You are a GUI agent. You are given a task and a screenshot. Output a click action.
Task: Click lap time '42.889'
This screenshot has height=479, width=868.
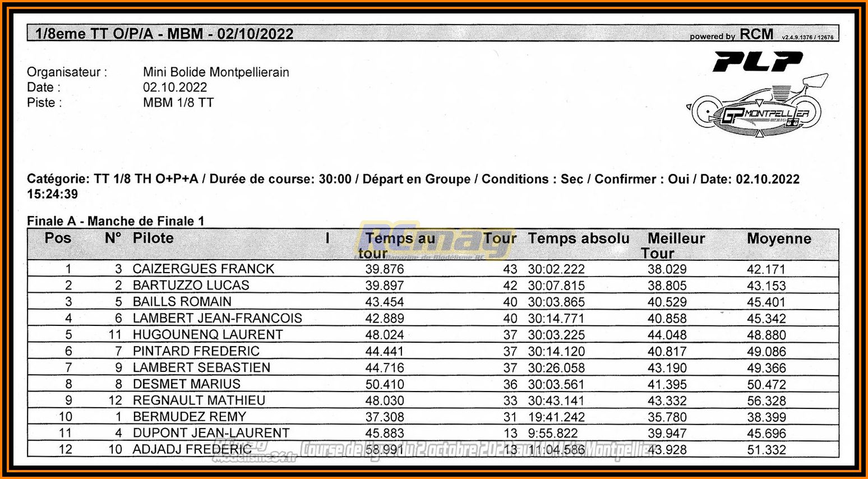tap(385, 318)
